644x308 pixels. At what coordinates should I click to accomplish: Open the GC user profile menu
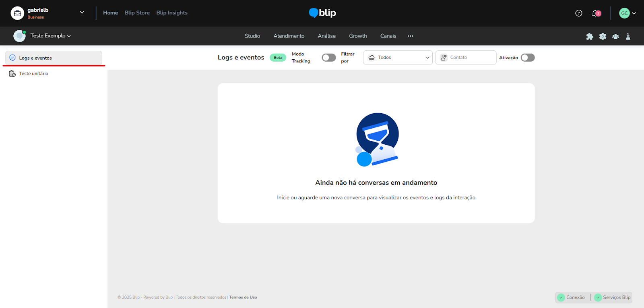point(627,13)
